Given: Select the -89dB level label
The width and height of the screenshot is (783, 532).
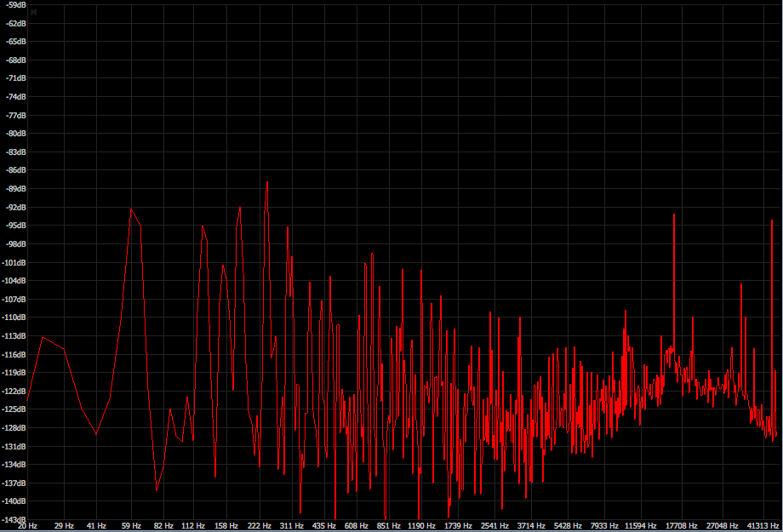Looking at the screenshot, I should 15,188.
